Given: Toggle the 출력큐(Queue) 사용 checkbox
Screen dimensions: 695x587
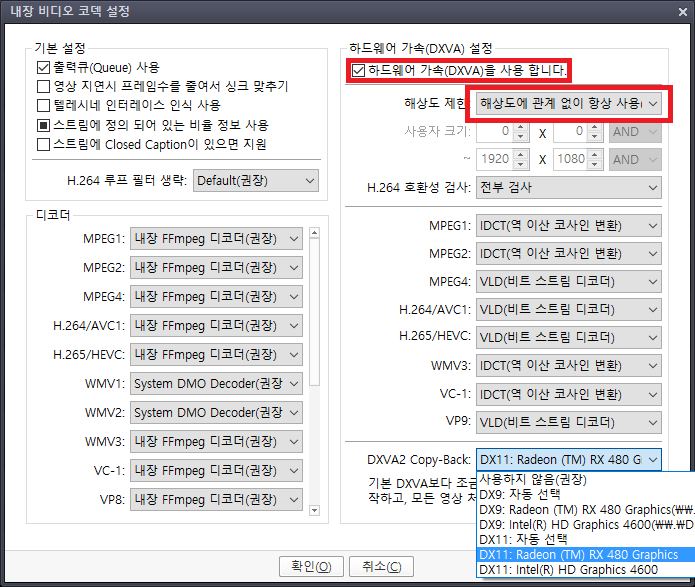Looking at the screenshot, I should tap(43, 68).
